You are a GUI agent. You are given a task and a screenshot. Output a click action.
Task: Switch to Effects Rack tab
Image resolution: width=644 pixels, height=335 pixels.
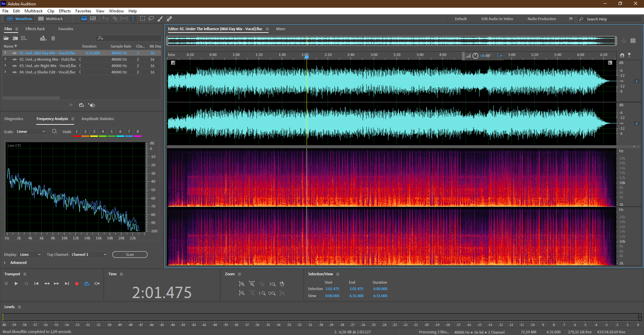pyautogui.click(x=35, y=29)
